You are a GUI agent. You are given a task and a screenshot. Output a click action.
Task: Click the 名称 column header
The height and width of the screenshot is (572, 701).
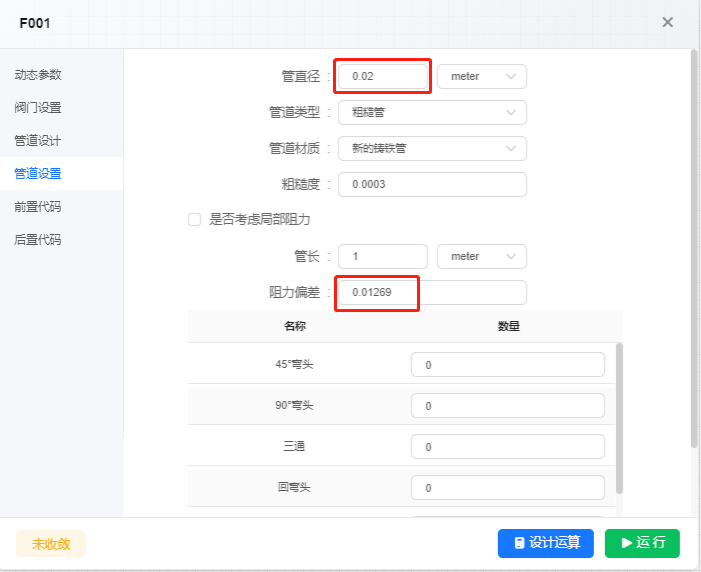click(295, 326)
